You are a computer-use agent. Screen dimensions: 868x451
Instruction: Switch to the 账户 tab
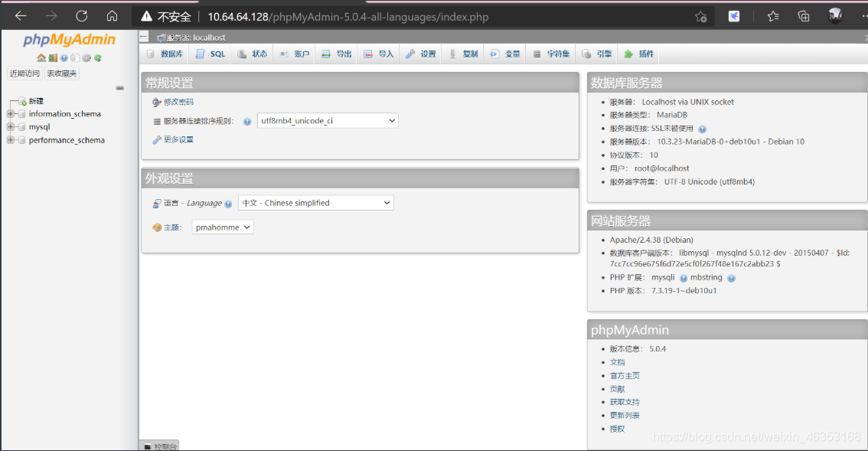click(x=295, y=54)
